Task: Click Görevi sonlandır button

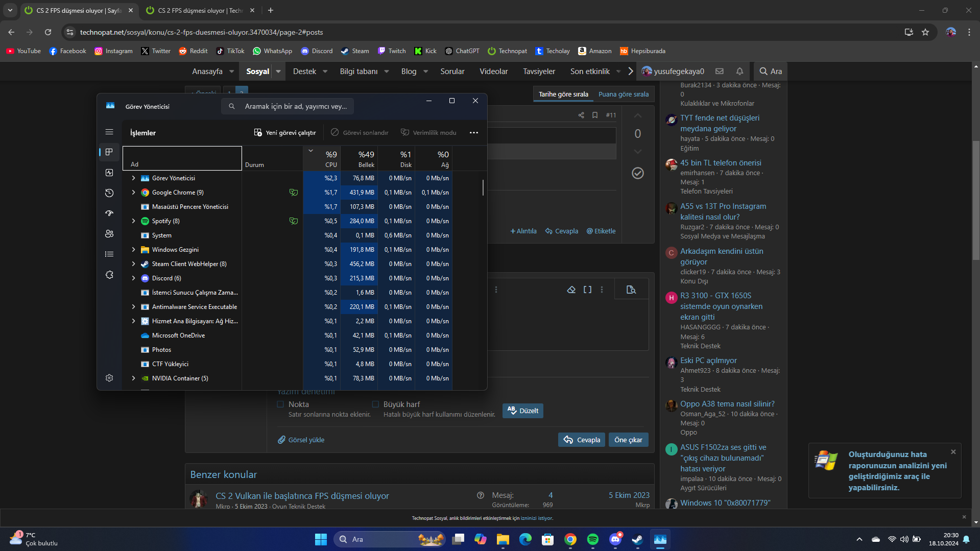Action: (x=360, y=133)
